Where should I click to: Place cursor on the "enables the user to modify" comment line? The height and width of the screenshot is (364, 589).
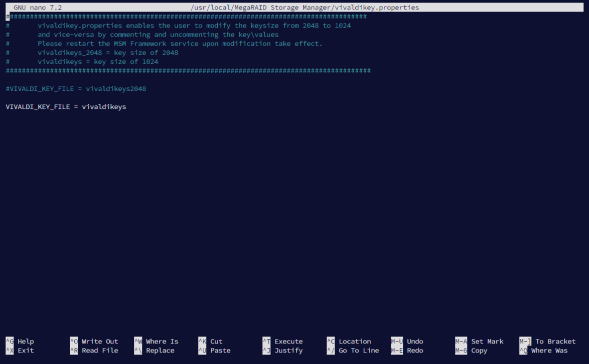(x=179, y=26)
